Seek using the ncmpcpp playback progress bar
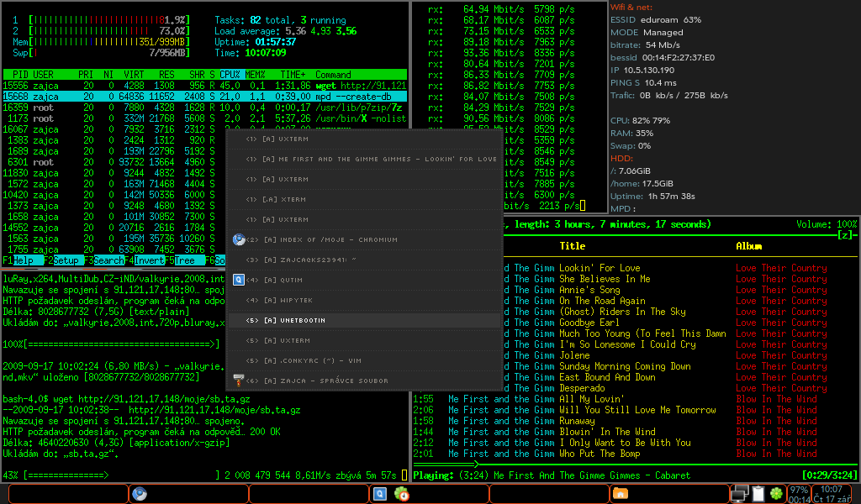This screenshot has height=504, width=861. coord(635,465)
